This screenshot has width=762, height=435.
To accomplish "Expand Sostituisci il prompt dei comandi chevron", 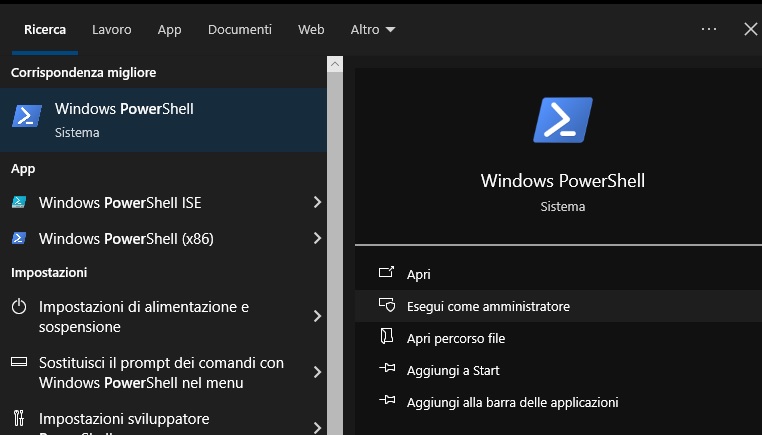I will [x=317, y=372].
